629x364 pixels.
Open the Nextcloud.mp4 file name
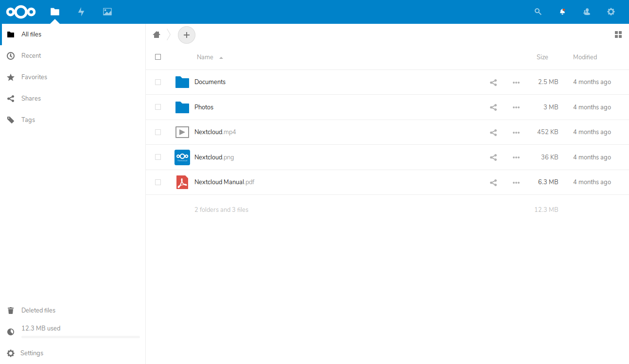coord(215,132)
